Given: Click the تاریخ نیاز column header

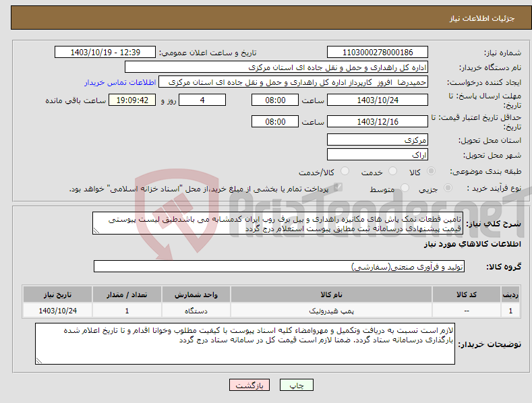Looking at the screenshot, I should point(58,294).
